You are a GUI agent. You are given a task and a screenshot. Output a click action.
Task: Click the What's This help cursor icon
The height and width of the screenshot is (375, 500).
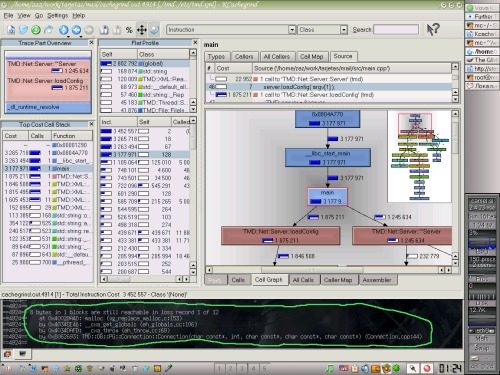click(433, 29)
